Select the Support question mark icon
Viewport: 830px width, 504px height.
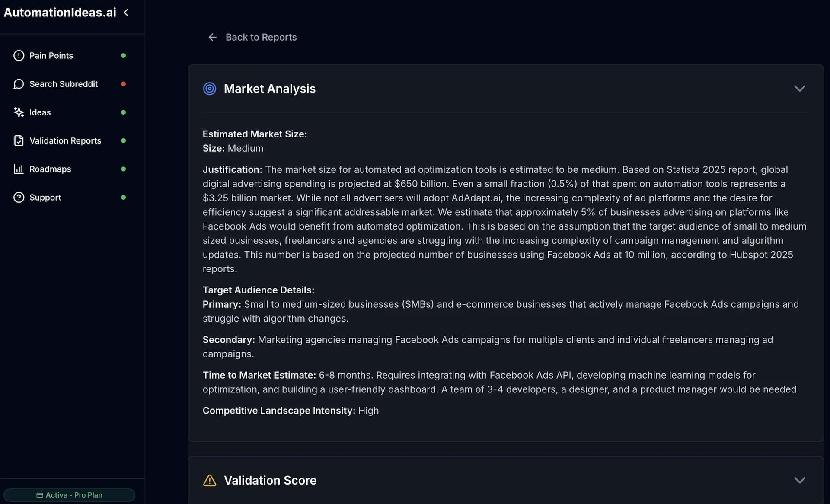point(19,197)
